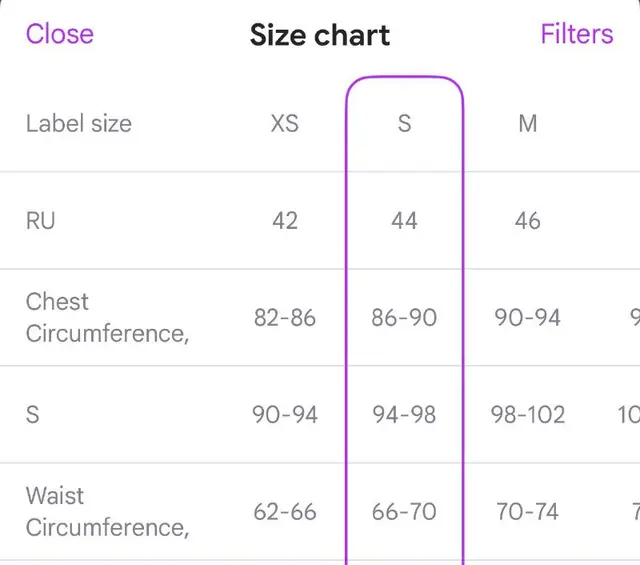The width and height of the screenshot is (640, 565).
Task: Click chest value 82-86
Action: (284, 318)
